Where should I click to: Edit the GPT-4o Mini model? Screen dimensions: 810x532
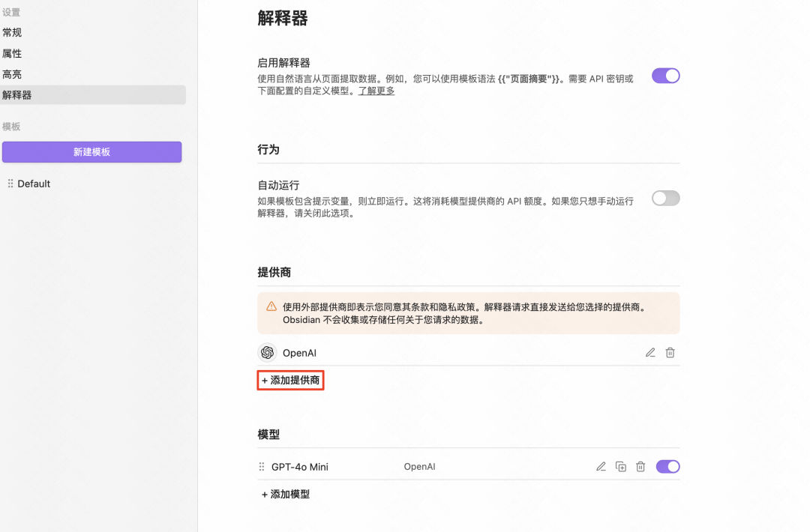tap(601, 467)
